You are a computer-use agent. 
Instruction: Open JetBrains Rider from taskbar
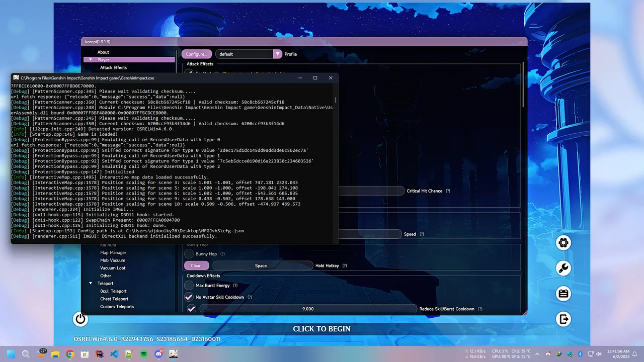tap(100, 354)
